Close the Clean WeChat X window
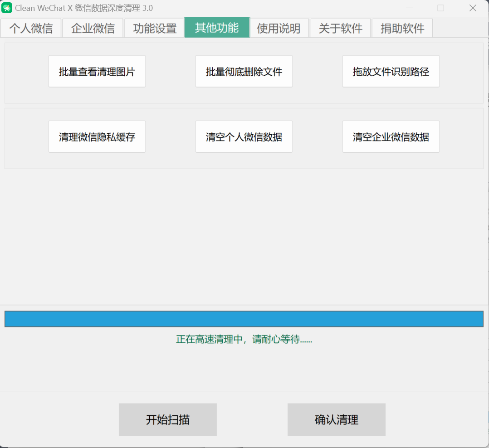This screenshot has height=448, width=489. (x=473, y=8)
